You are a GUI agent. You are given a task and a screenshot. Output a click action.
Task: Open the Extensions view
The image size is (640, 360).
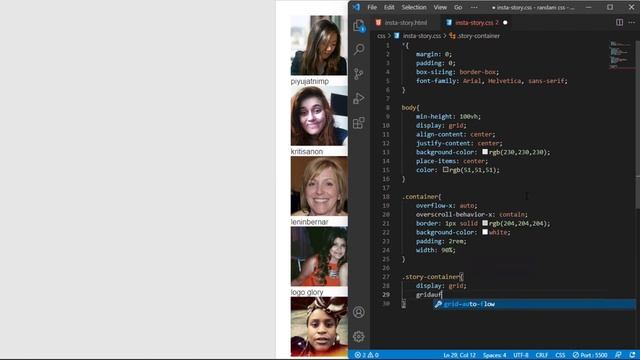tap(359, 123)
